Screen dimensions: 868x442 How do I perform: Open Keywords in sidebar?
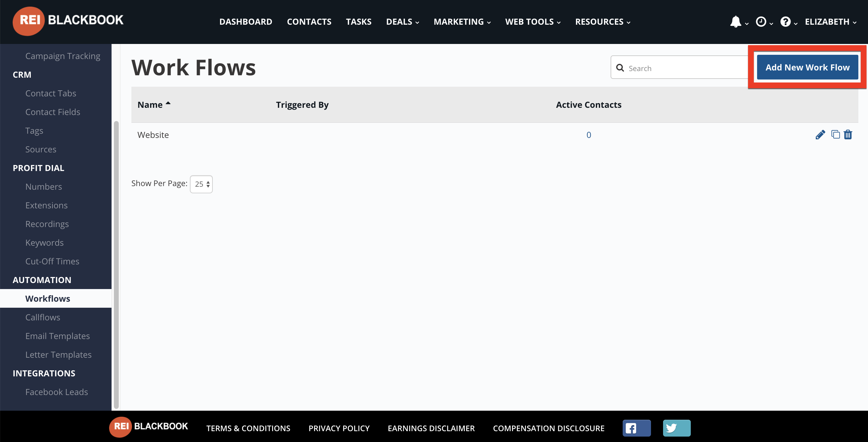pos(44,243)
